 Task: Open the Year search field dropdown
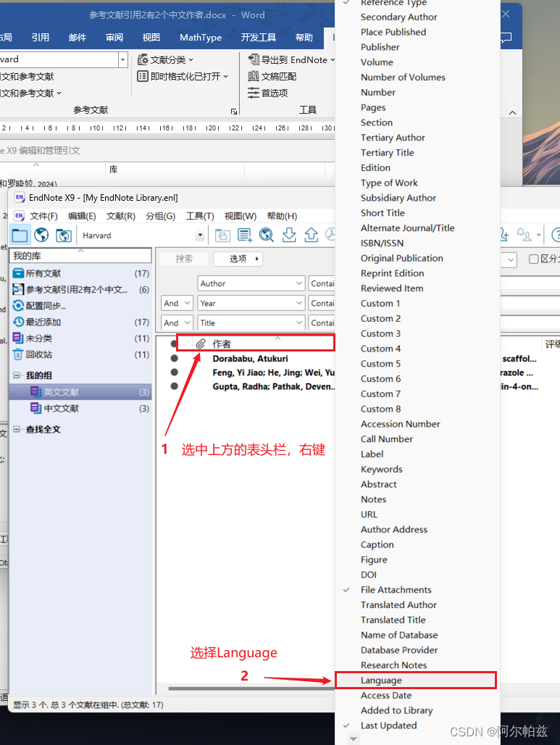[299, 303]
